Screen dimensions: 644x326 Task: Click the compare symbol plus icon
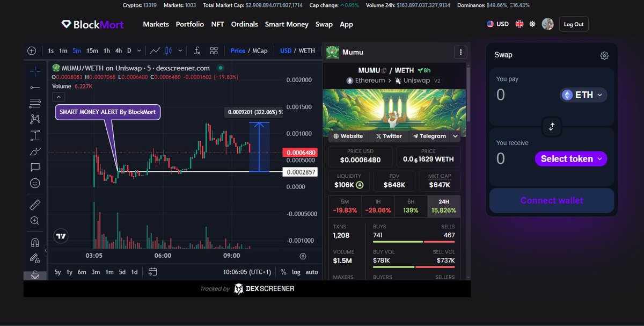point(32,50)
